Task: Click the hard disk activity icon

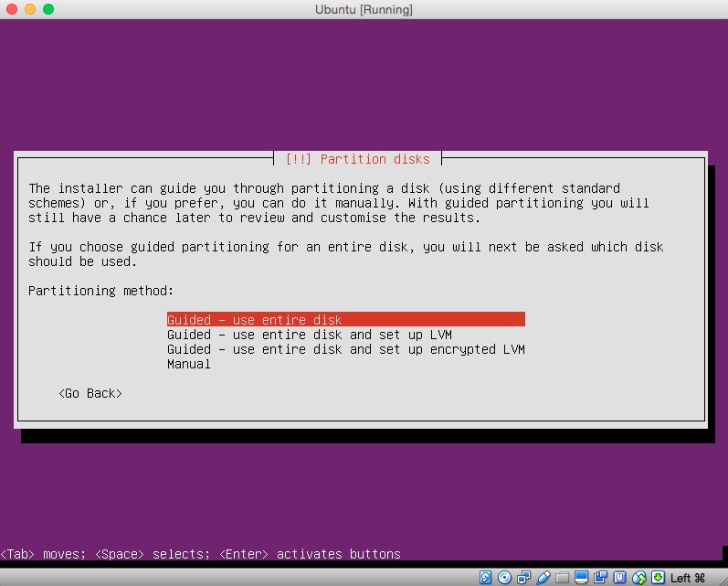Action: 485,578
